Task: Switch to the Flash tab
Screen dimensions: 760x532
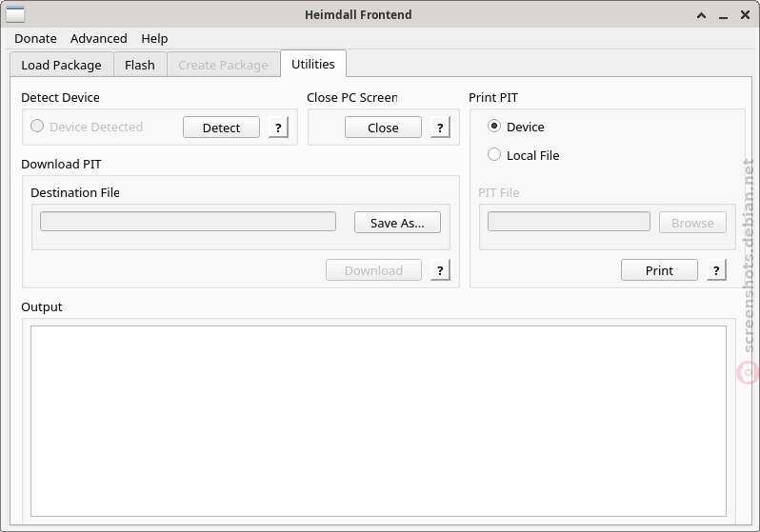Action: pyautogui.click(x=140, y=65)
